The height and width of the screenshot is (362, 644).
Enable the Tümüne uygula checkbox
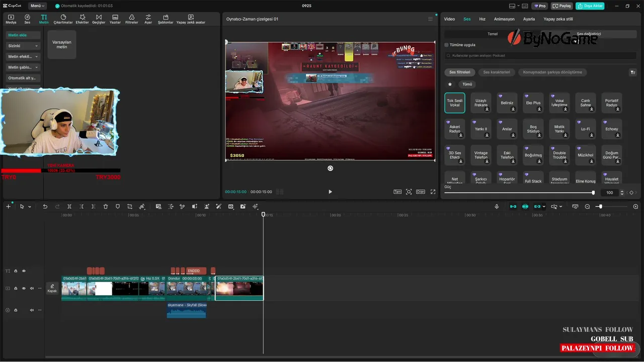click(447, 45)
